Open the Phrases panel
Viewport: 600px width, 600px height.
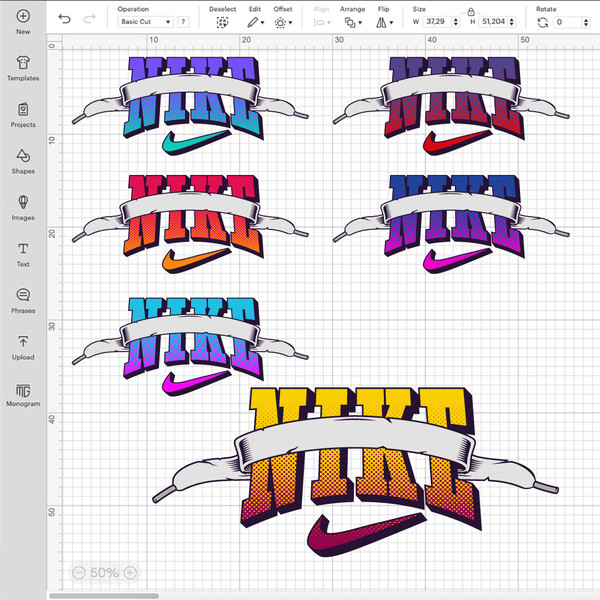(x=23, y=301)
